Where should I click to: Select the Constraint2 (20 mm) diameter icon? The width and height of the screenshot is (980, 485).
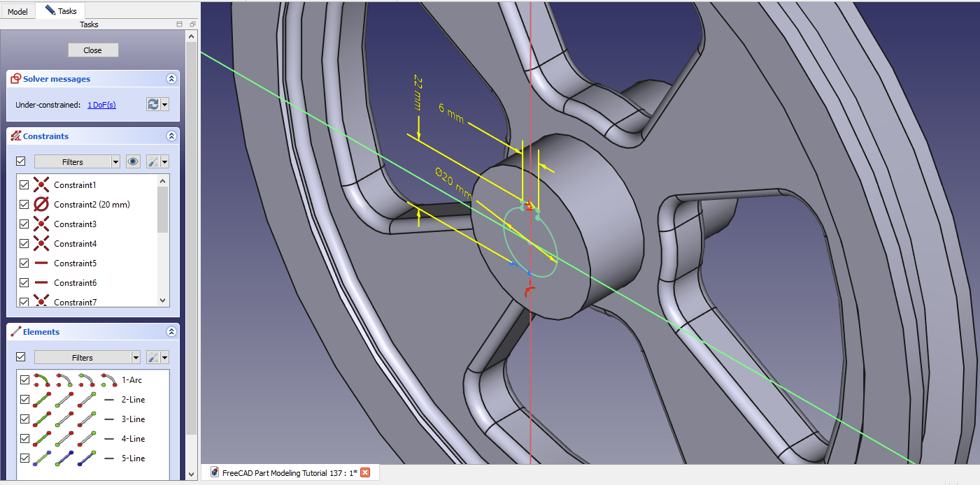tap(42, 205)
